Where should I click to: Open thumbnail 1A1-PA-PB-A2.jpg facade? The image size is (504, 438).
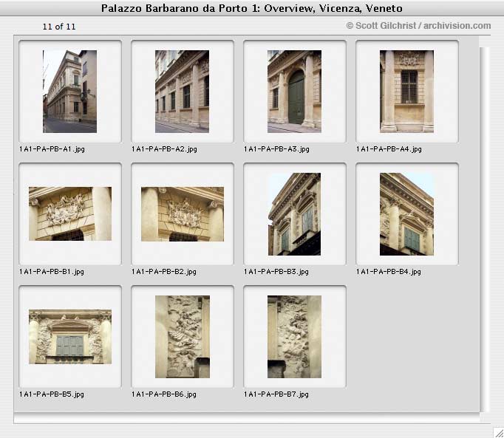pos(182,92)
